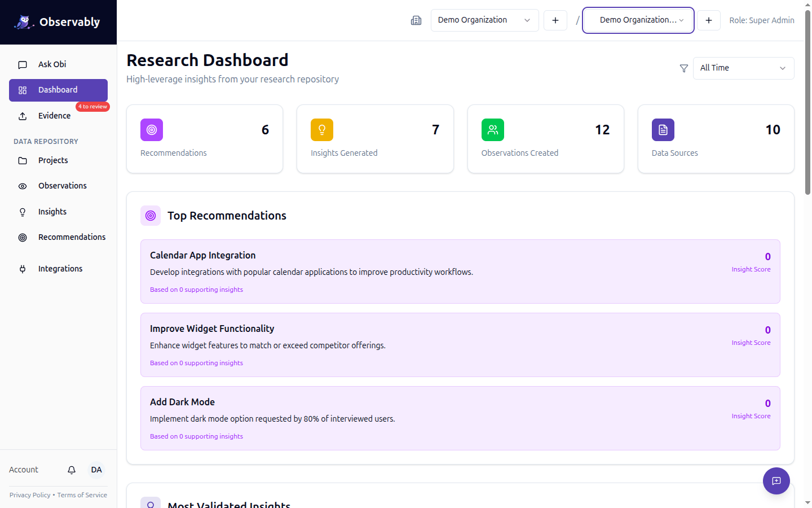Click the notification bell icon

(x=72, y=470)
